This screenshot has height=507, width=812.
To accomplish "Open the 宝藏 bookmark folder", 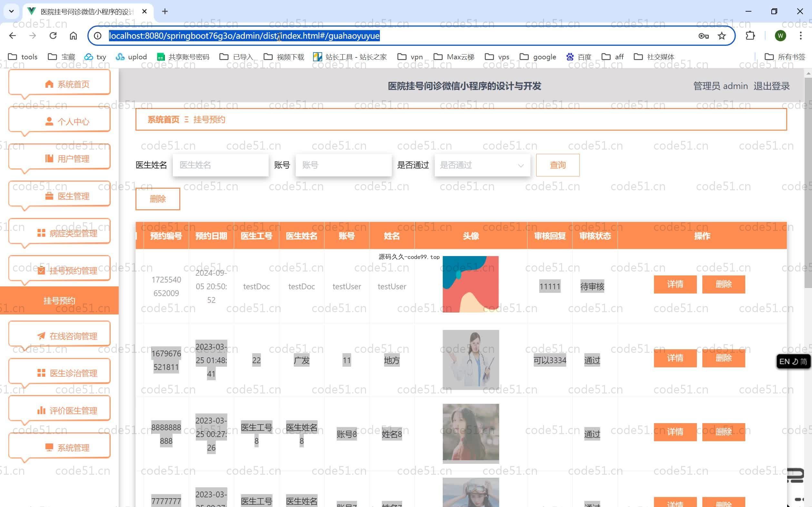I will (x=61, y=57).
